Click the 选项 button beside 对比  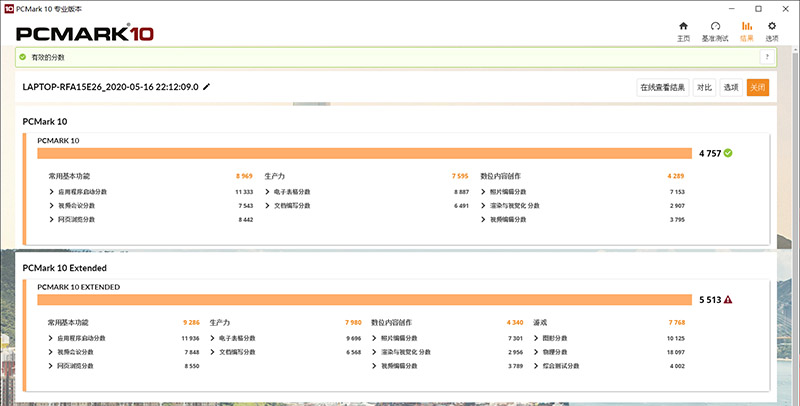tap(731, 87)
